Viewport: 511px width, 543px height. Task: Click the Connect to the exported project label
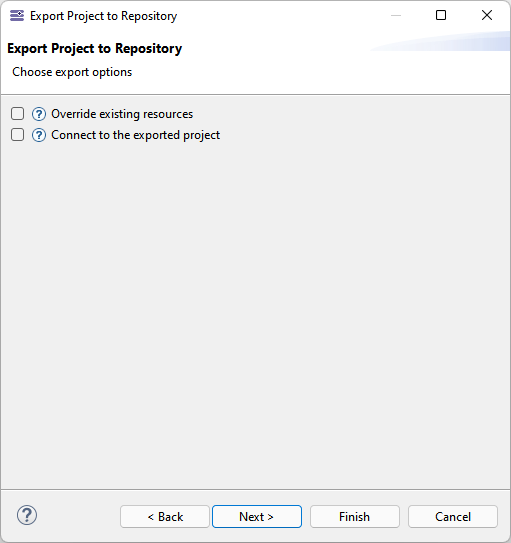click(x=135, y=135)
